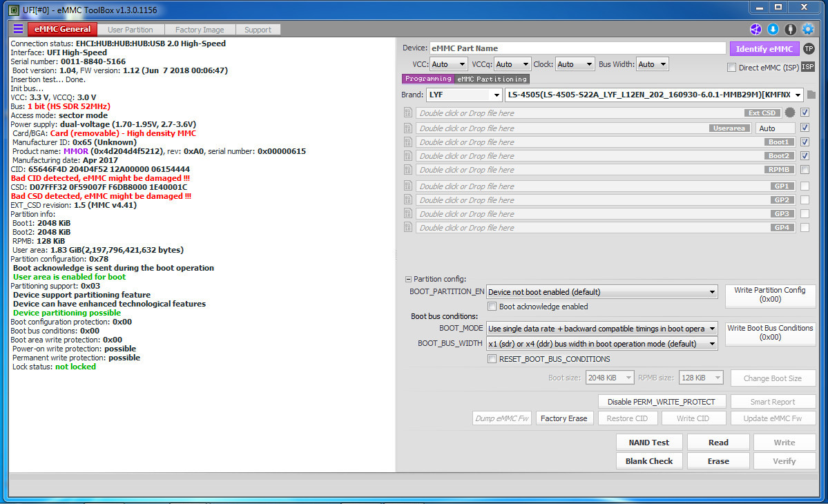Click file icon of Ext CSD row
The height and width of the screenshot is (504, 828).
tap(407, 113)
